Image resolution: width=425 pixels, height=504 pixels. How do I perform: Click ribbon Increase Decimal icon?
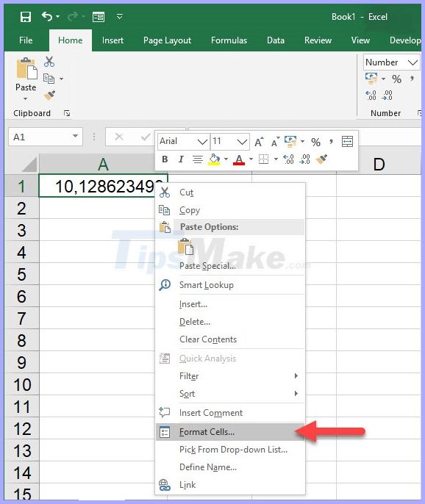point(371,96)
